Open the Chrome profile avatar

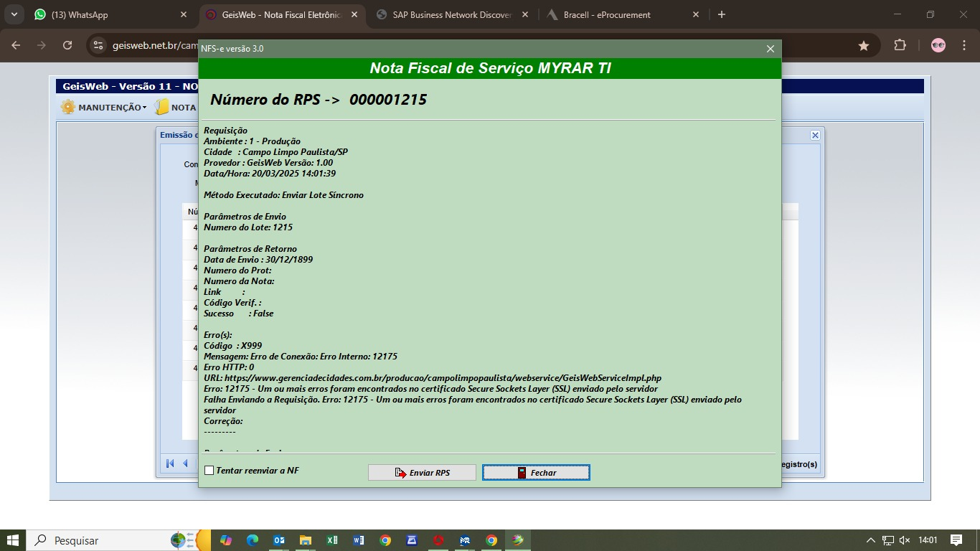coord(938,45)
